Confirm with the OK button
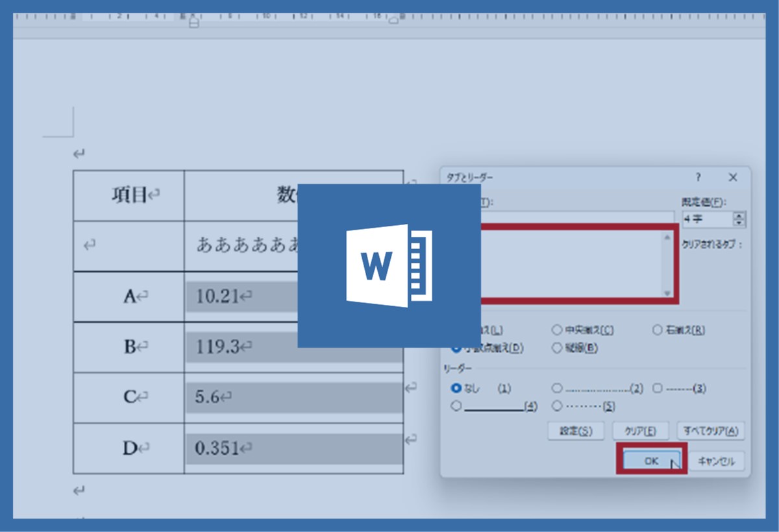Screen dimensions: 779x532 [651, 461]
